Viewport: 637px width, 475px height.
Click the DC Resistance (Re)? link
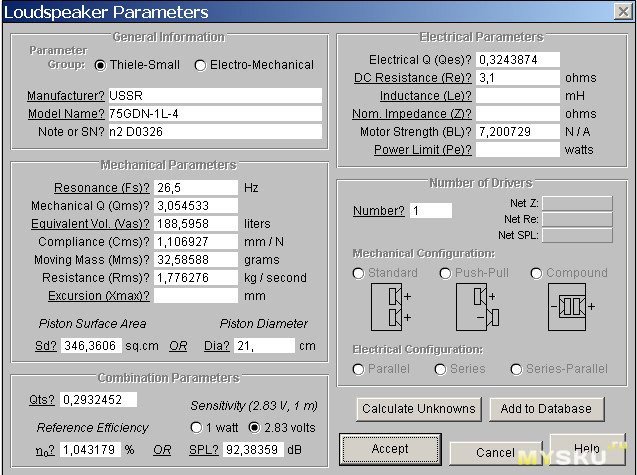(410, 78)
